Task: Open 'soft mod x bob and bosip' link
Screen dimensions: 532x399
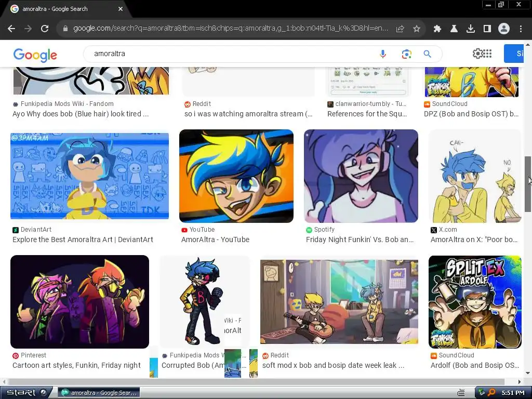Action: click(x=333, y=365)
